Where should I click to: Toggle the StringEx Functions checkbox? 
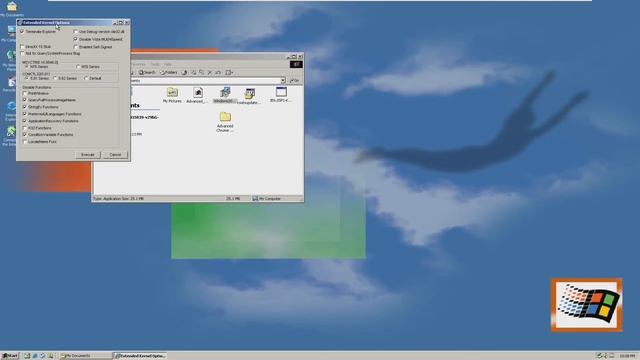pos(25,107)
